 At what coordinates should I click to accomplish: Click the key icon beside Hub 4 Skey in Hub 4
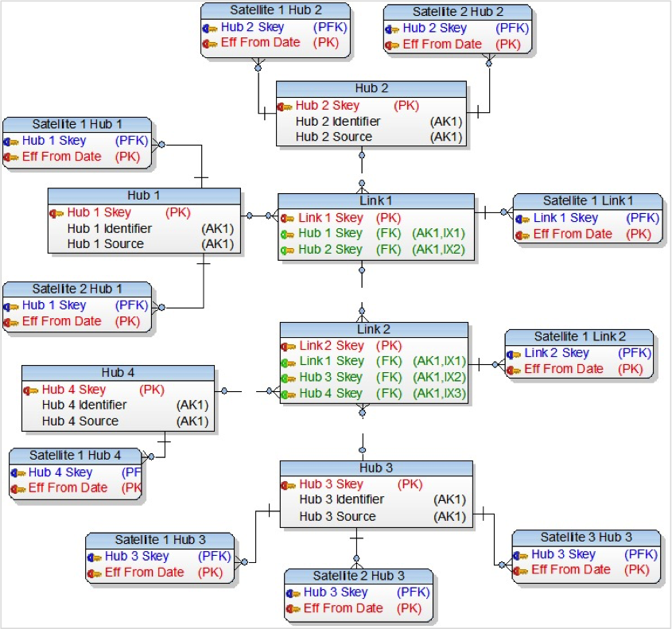(30, 390)
